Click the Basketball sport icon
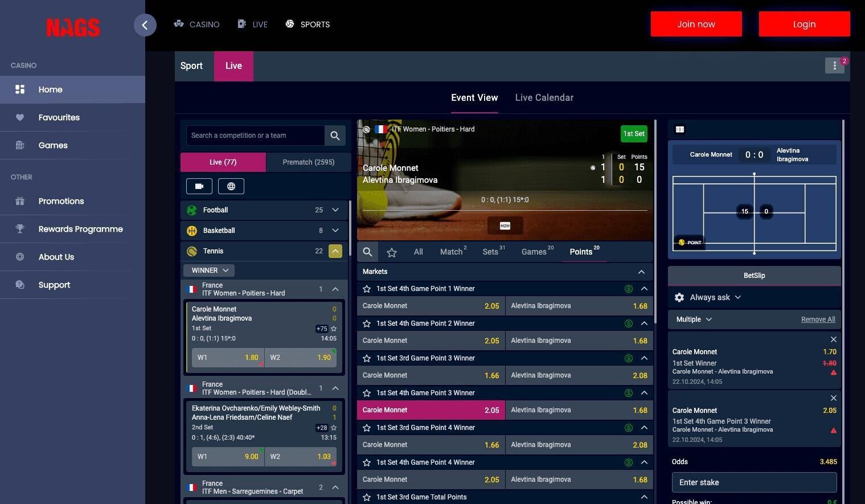The image size is (865, 504). [192, 231]
